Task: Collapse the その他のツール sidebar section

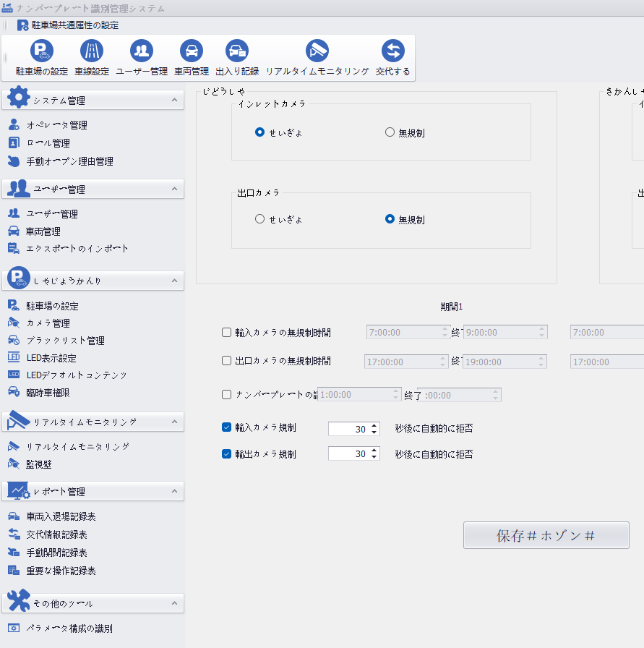Action: (175, 602)
